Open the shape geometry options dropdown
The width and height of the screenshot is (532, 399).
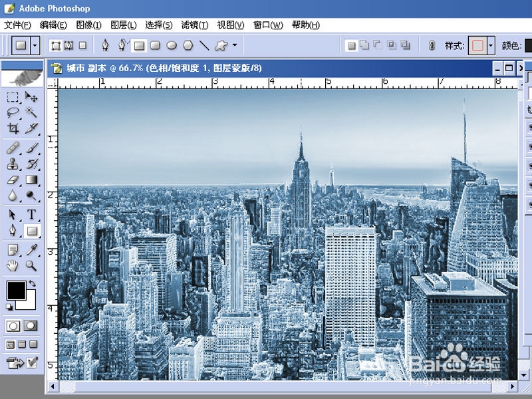click(x=235, y=45)
